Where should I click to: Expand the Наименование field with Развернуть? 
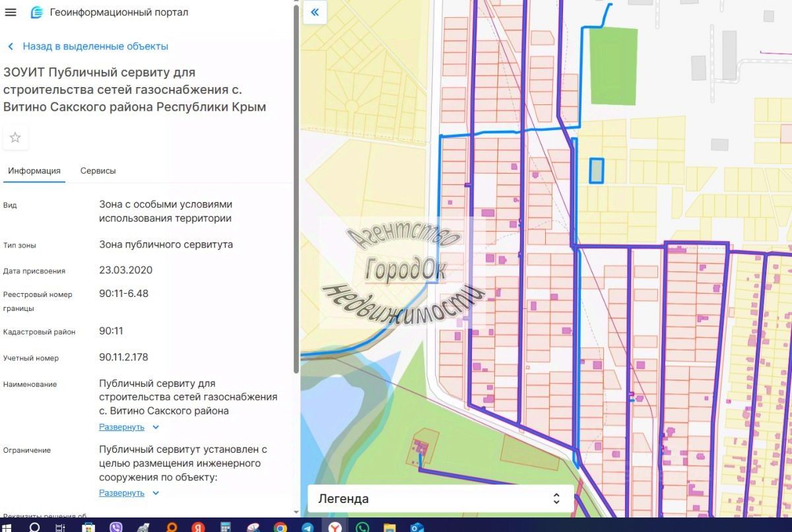122,427
